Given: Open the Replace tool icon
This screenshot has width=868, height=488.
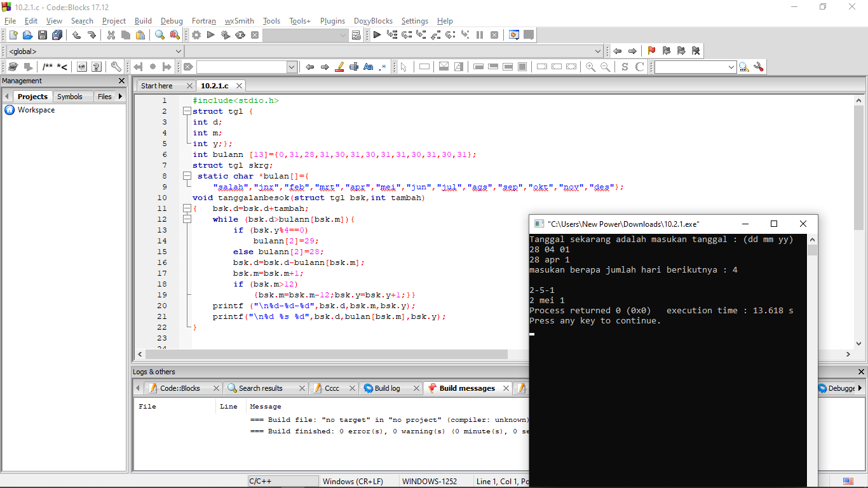Looking at the screenshot, I should point(175,35).
